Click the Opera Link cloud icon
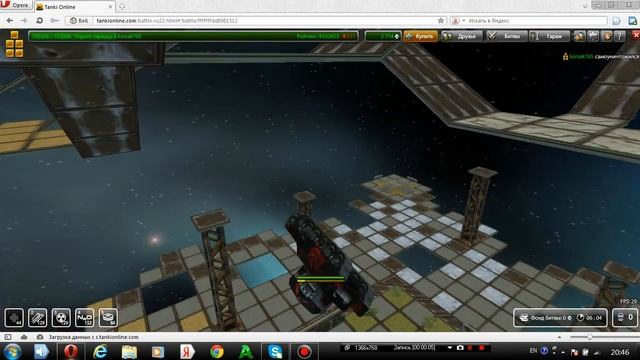This screenshot has width=640, height=360. [24, 337]
